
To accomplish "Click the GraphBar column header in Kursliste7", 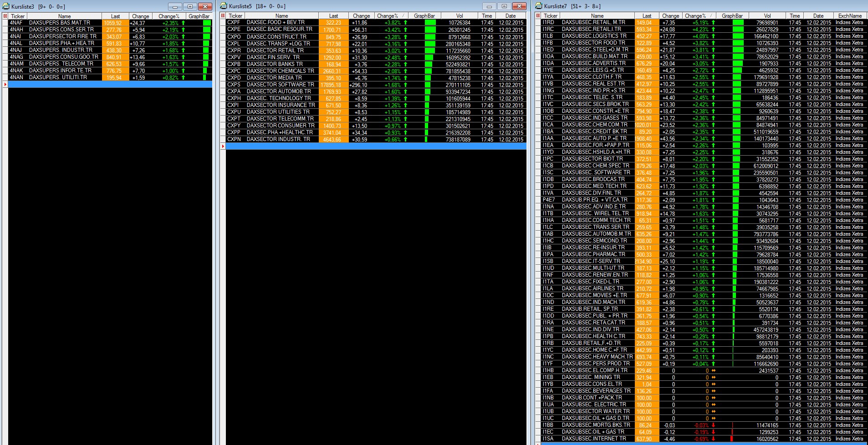I will tap(732, 16).
